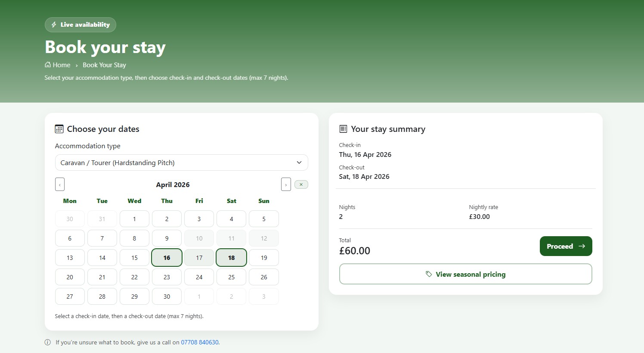644x353 pixels.
Task: Go to the previous month with the left chevron
Action: [59, 184]
